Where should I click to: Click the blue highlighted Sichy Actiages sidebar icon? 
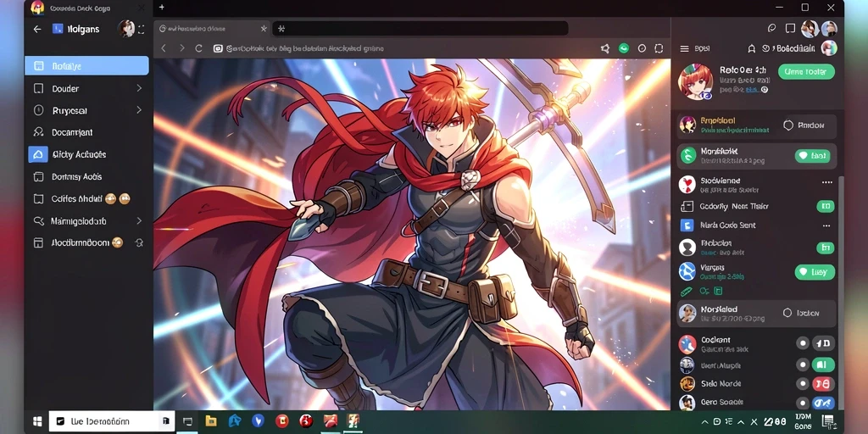[x=37, y=154]
